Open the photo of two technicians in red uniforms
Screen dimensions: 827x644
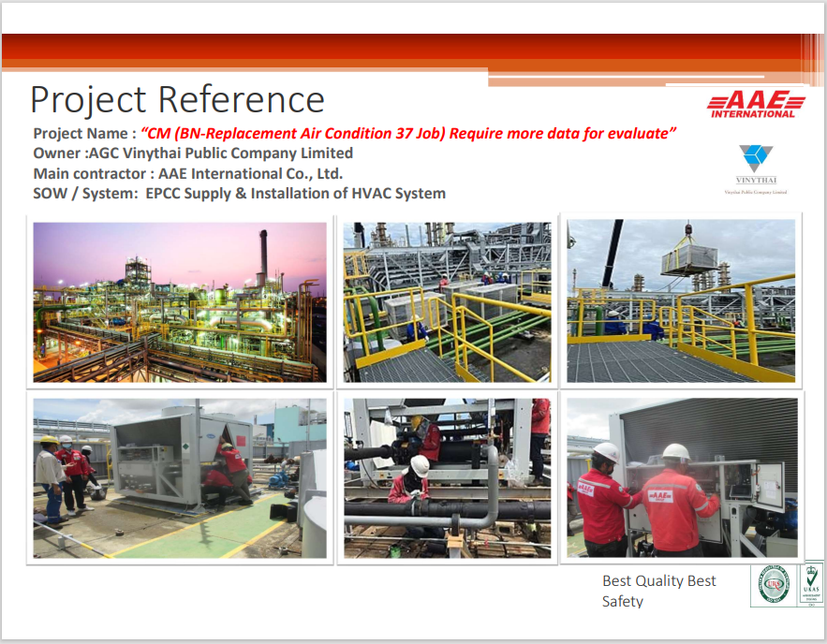tap(681, 478)
